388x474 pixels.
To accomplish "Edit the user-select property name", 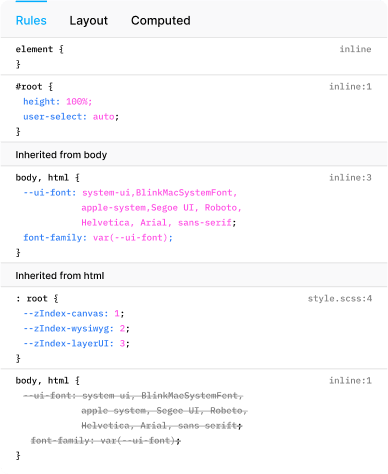I will coord(52,117).
